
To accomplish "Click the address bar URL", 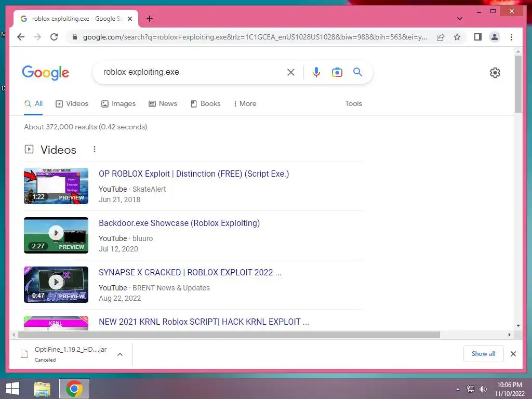I will 255,37.
